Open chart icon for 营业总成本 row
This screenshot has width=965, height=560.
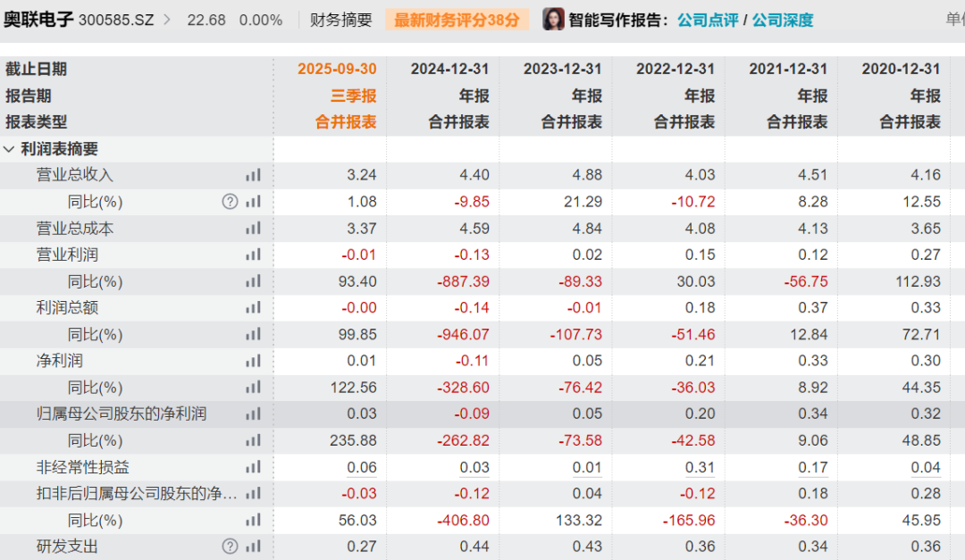253,229
